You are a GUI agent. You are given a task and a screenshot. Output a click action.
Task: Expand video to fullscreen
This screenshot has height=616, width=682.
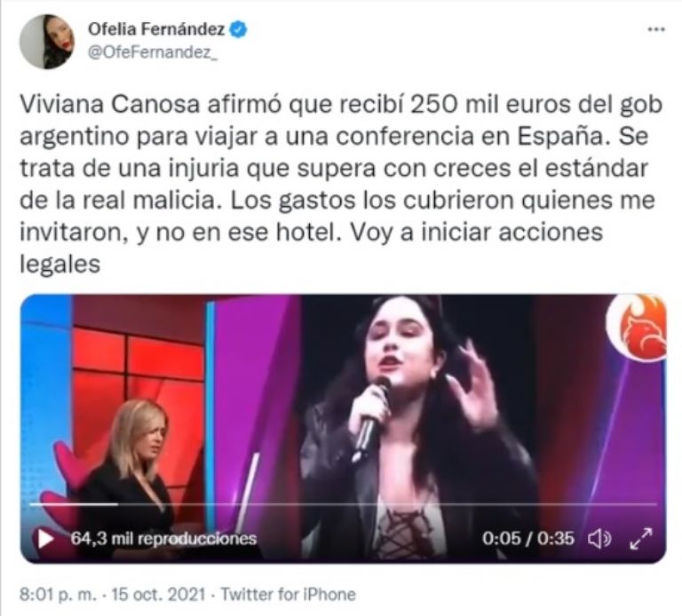[x=641, y=539]
